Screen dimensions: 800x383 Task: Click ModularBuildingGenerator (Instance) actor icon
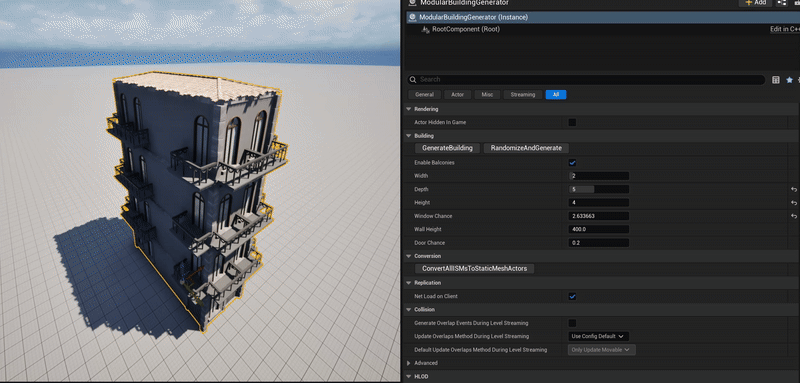pos(413,17)
